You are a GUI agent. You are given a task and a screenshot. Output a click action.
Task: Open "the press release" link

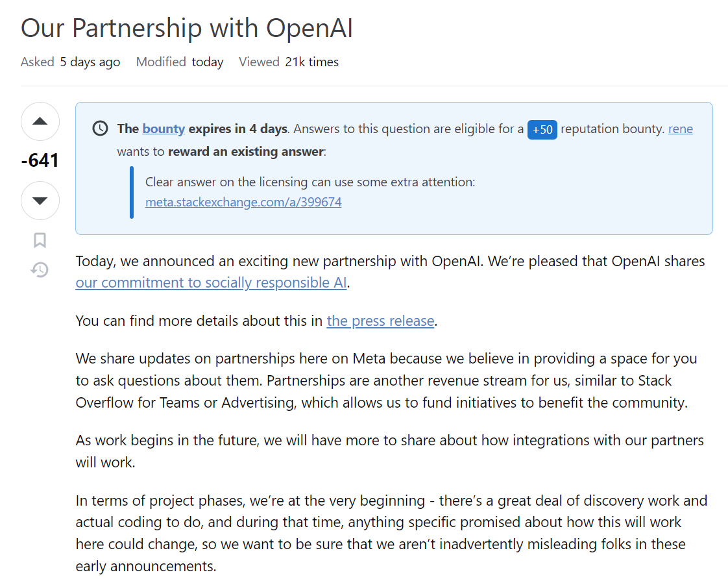pos(380,321)
